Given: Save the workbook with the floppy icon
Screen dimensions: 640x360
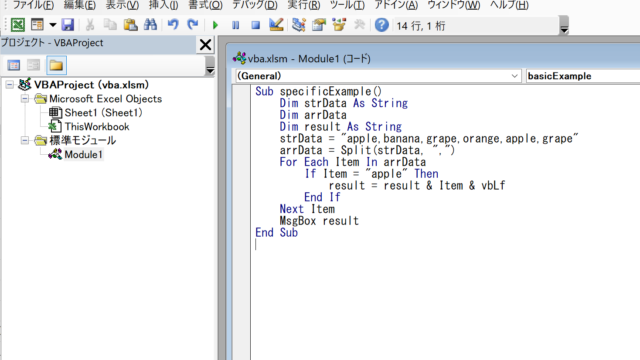Looking at the screenshot, I should point(68,25).
